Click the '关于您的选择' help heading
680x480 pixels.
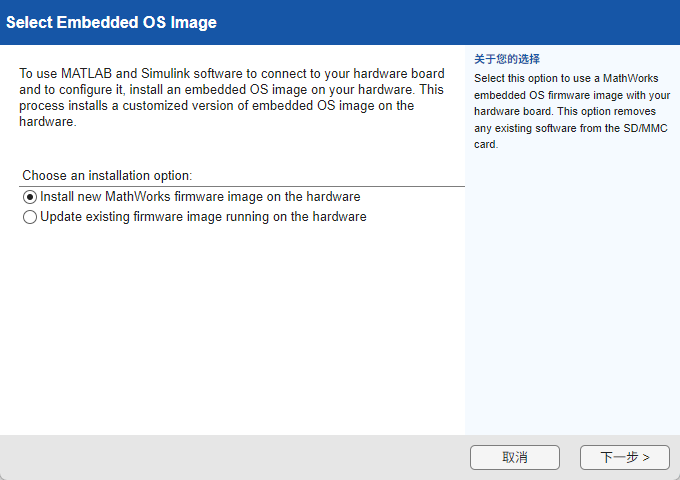coord(507,59)
